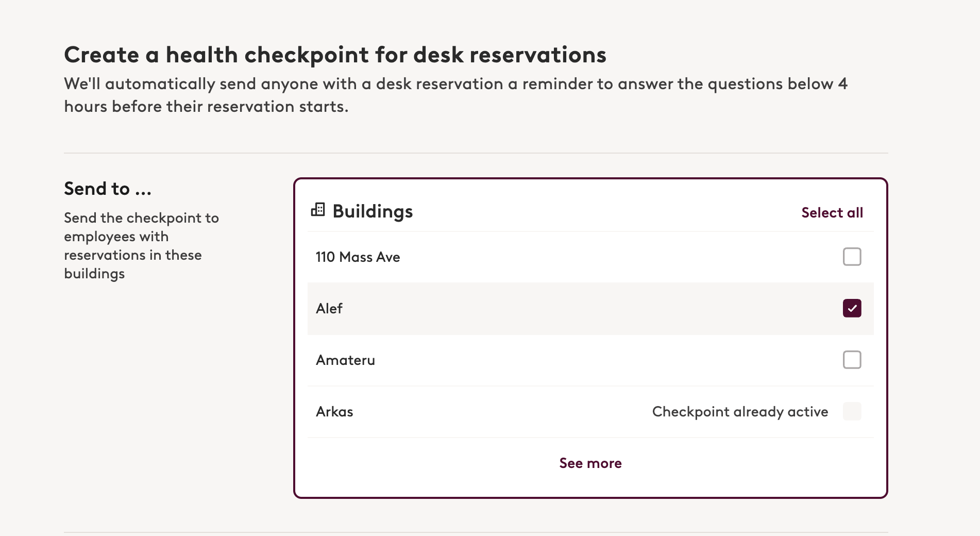Expand the list with See more
This screenshot has width=980, height=536.
pyautogui.click(x=590, y=463)
